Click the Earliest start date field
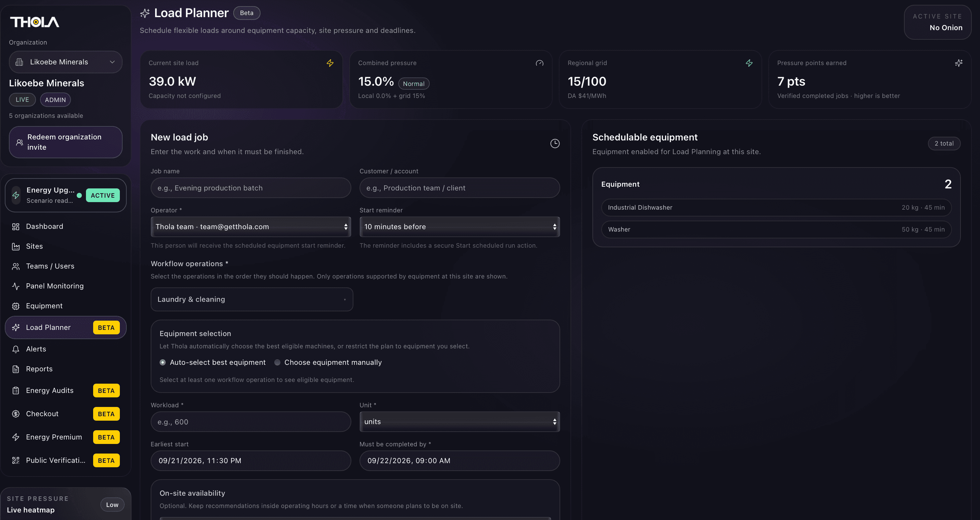 pyautogui.click(x=251, y=461)
